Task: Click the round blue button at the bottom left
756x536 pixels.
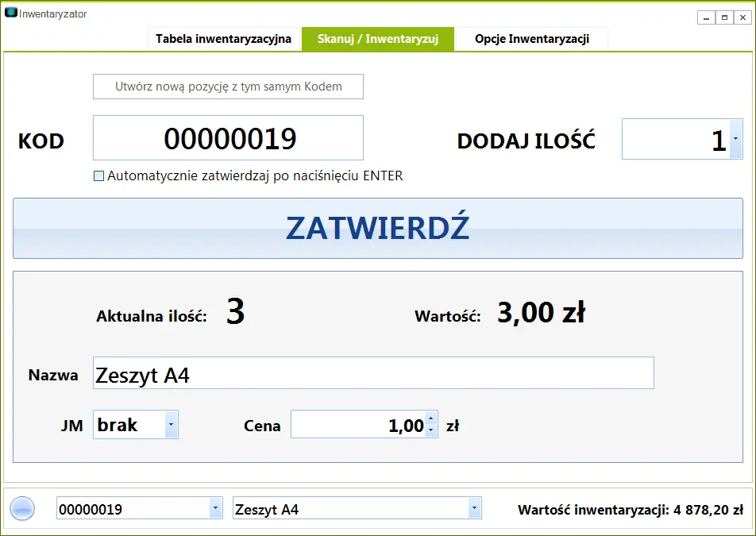Action: pyautogui.click(x=22, y=509)
